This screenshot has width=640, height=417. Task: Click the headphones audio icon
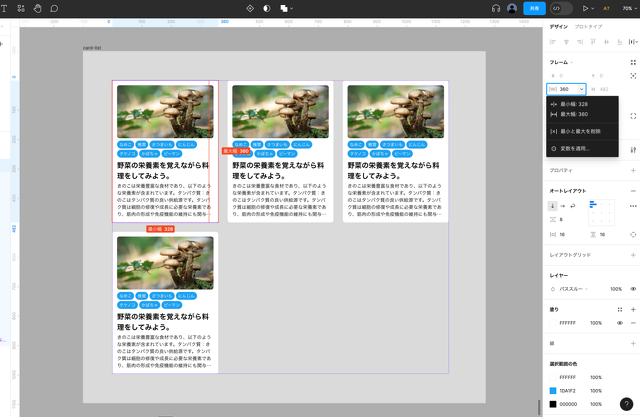496,8
